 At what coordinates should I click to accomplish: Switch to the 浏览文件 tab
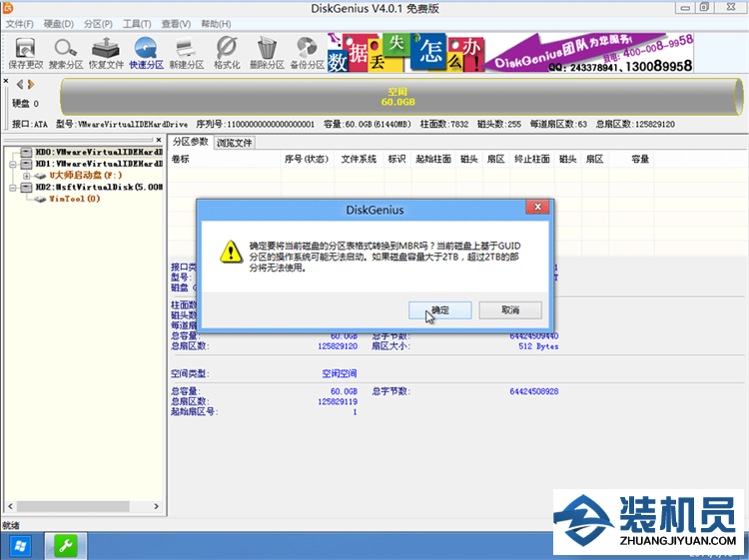(235, 143)
